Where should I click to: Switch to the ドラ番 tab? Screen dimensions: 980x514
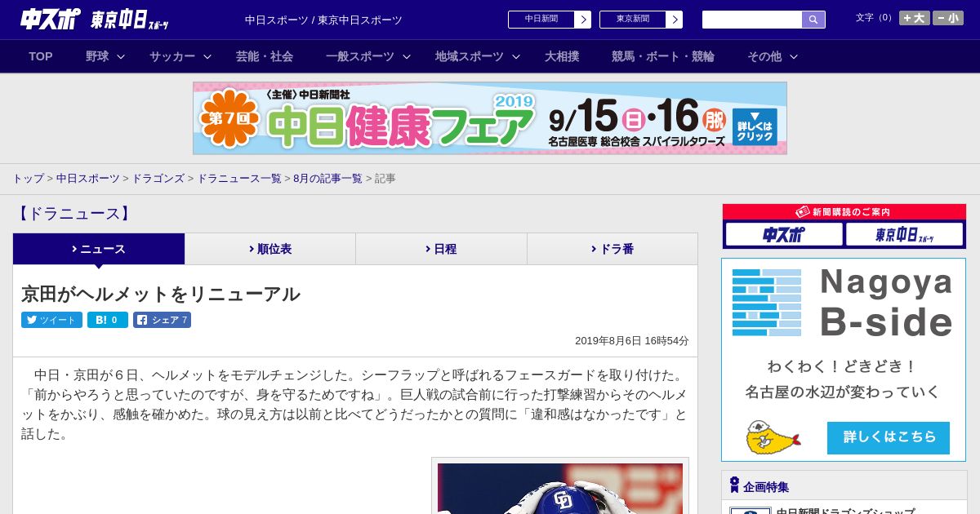(612, 249)
